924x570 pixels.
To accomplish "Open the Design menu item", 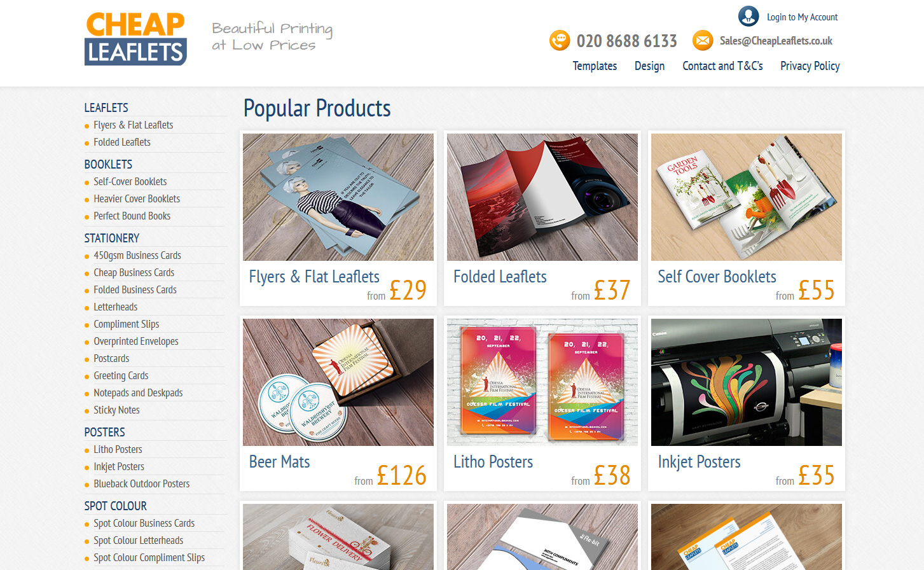I will click(x=649, y=66).
